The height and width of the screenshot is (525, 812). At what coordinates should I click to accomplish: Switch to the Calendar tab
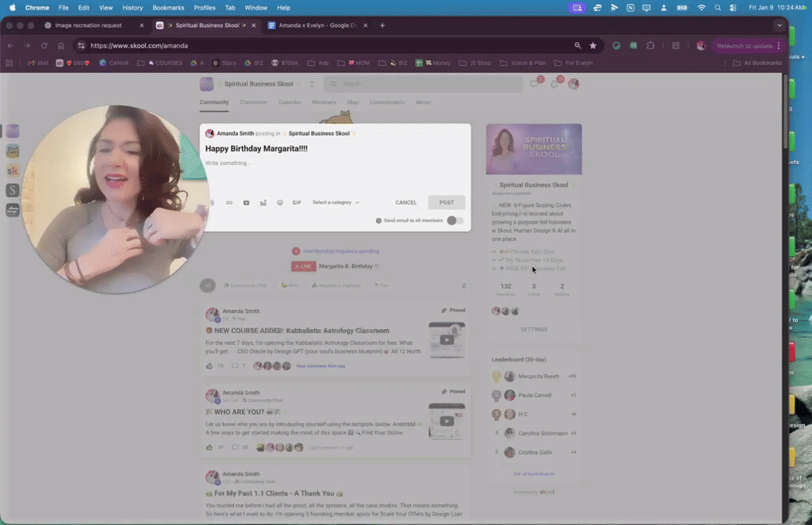tap(289, 102)
